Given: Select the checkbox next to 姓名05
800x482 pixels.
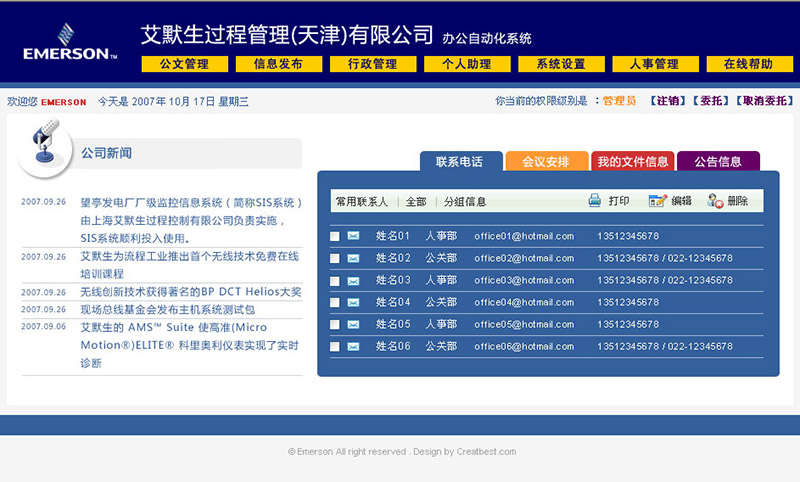Looking at the screenshot, I should tap(335, 324).
